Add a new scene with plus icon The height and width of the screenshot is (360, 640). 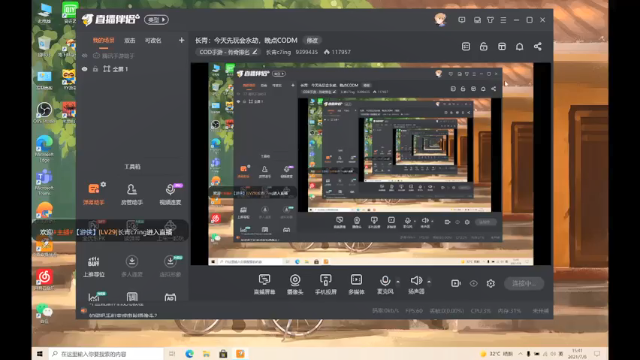[x=181, y=40]
